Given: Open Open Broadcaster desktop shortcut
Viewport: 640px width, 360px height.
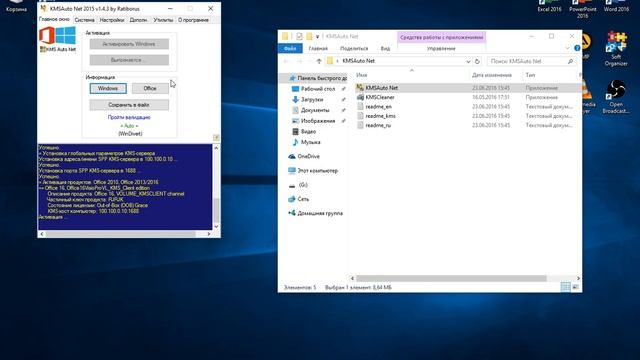Looking at the screenshot, I should [x=616, y=97].
